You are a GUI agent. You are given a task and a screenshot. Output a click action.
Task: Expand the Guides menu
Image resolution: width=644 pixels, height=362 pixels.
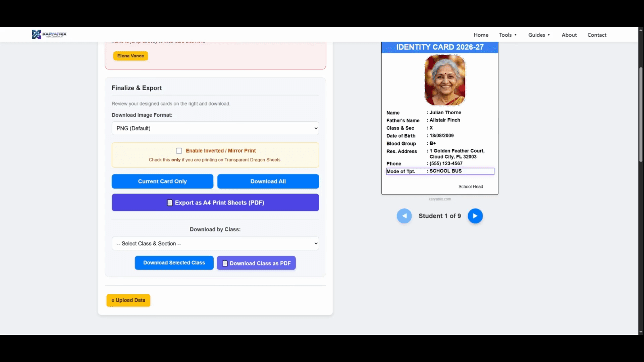(x=539, y=35)
